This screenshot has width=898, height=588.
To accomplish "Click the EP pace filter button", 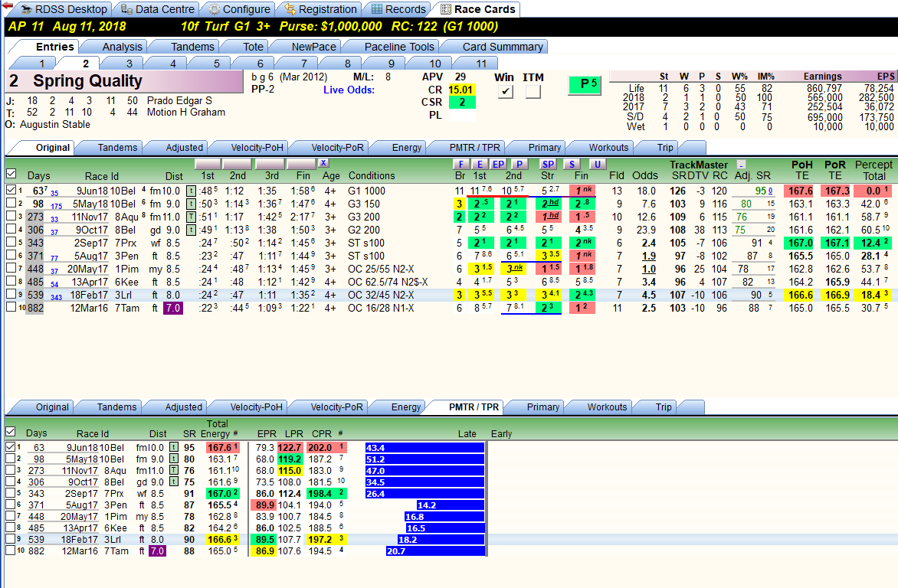I will pyautogui.click(x=498, y=165).
